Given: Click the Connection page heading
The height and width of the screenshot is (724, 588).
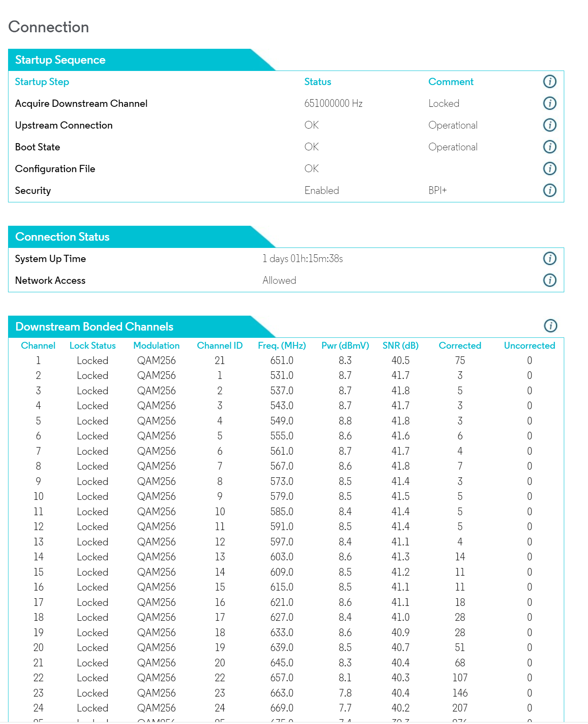Looking at the screenshot, I should tap(49, 27).
